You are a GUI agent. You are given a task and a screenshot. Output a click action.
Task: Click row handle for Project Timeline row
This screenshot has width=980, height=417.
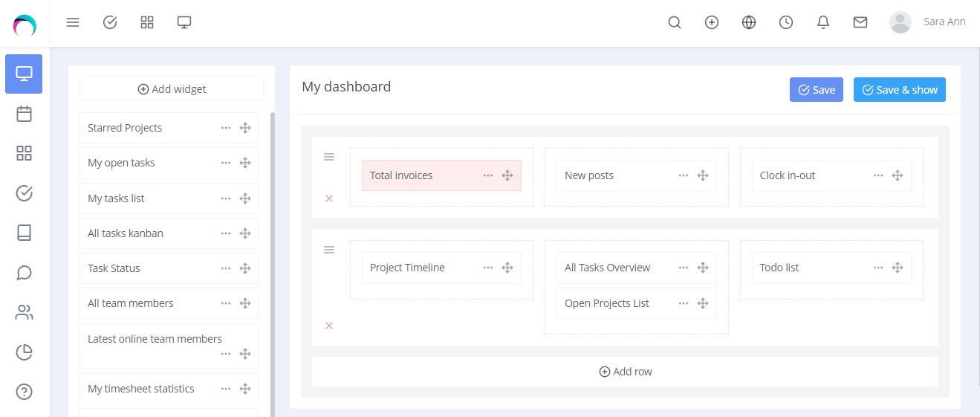click(x=329, y=250)
